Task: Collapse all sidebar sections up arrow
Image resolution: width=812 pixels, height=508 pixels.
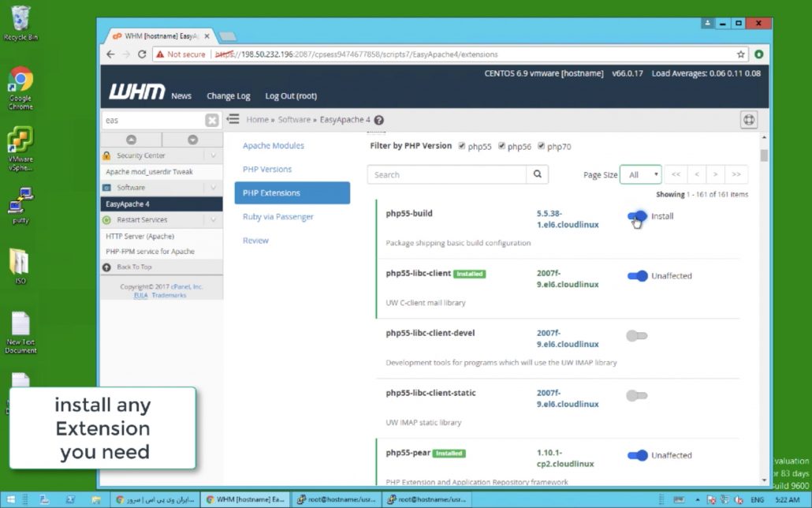Action: 132,140
